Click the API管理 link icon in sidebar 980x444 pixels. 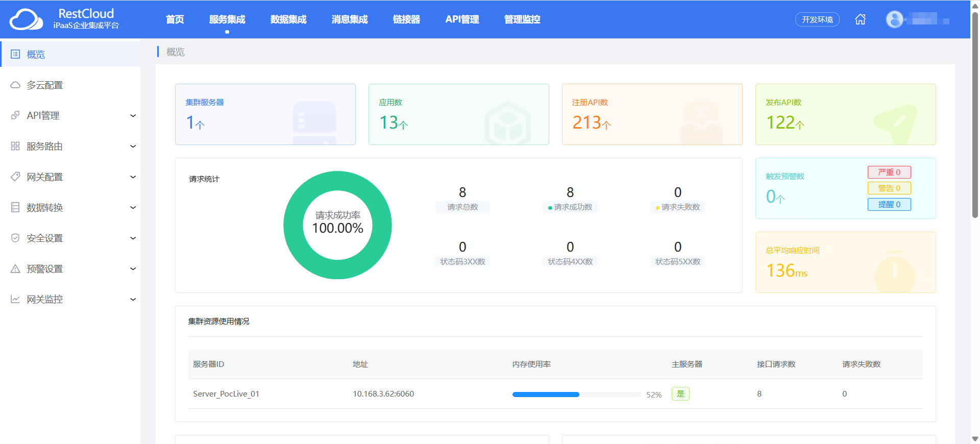click(x=15, y=115)
